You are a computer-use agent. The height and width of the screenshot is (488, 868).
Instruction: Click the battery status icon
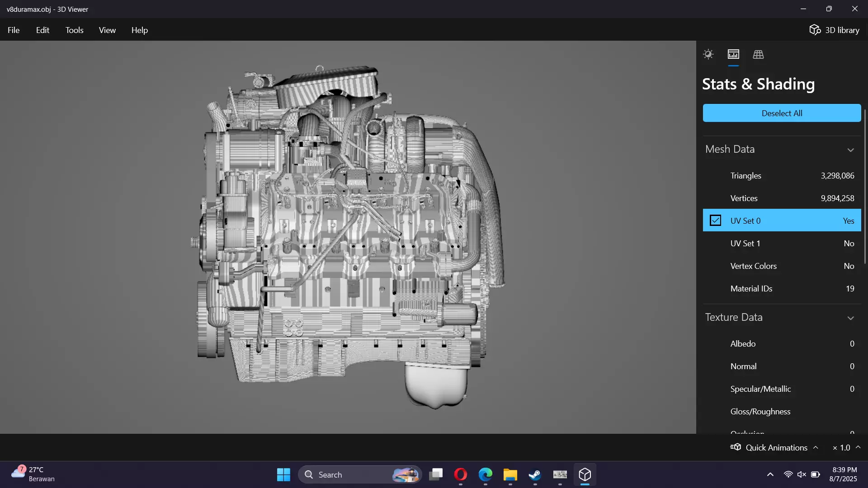[815, 474]
